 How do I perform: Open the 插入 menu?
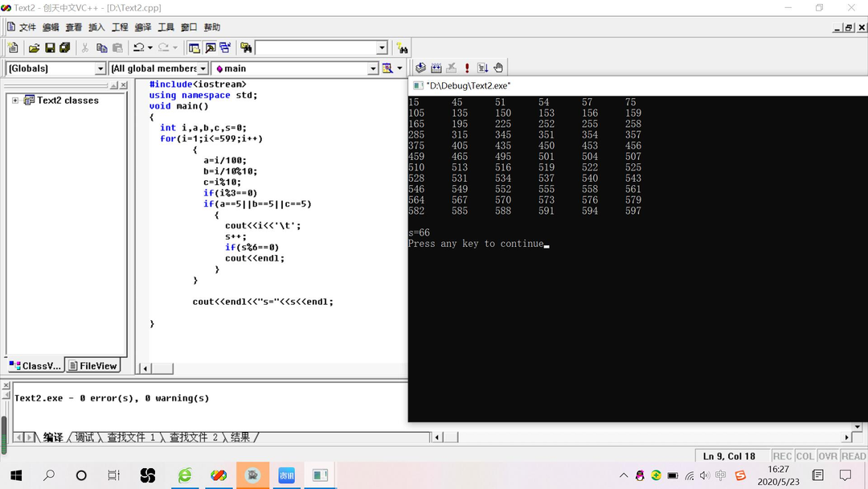pyautogui.click(x=96, y=27)
